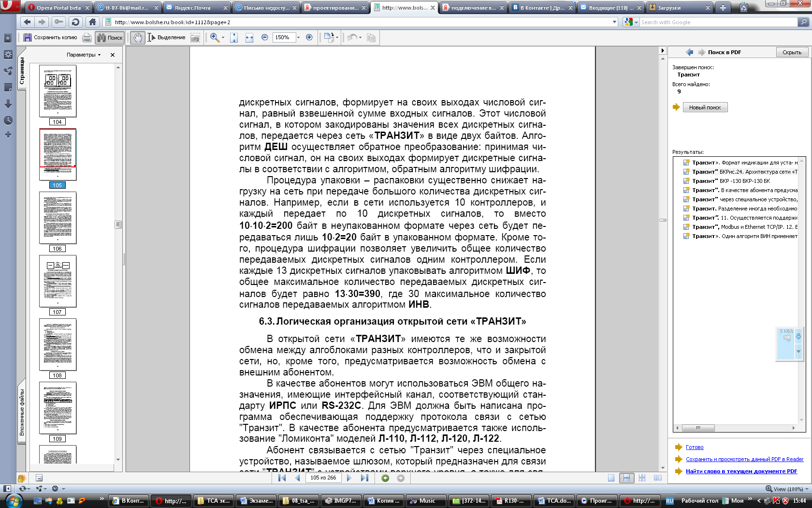Viewport: 812px width, 508px height.
Task: Click 'Сохранить и просмотреть данный PDF в Reader' link
Action: tap(744, 459)
